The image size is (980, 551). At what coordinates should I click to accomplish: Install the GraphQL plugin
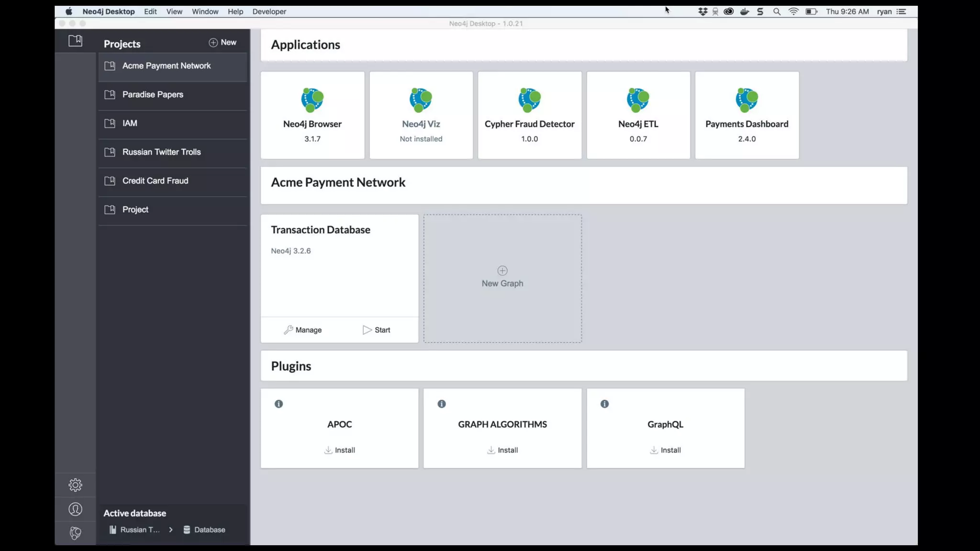tap(665, 450)
